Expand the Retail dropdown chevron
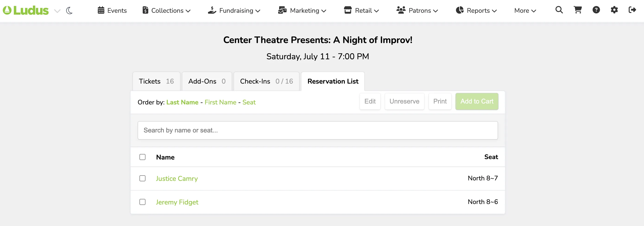 pos(376,11)
